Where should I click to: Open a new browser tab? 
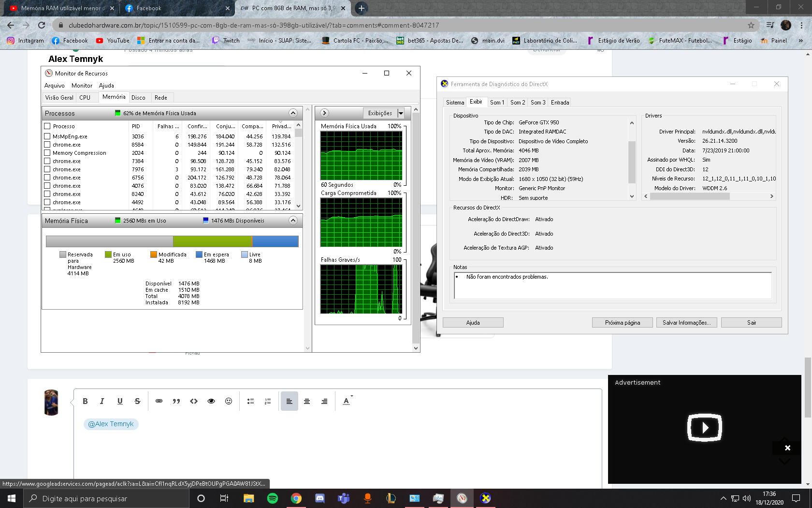coord(361,8)
